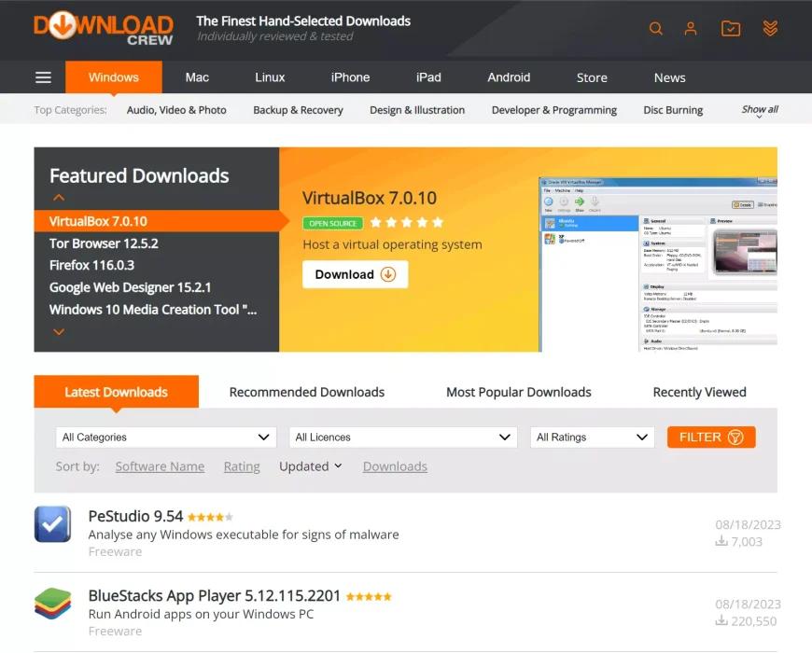Browse Disc Burning category
Screen dimensions: 812x653
coord(673,110)
